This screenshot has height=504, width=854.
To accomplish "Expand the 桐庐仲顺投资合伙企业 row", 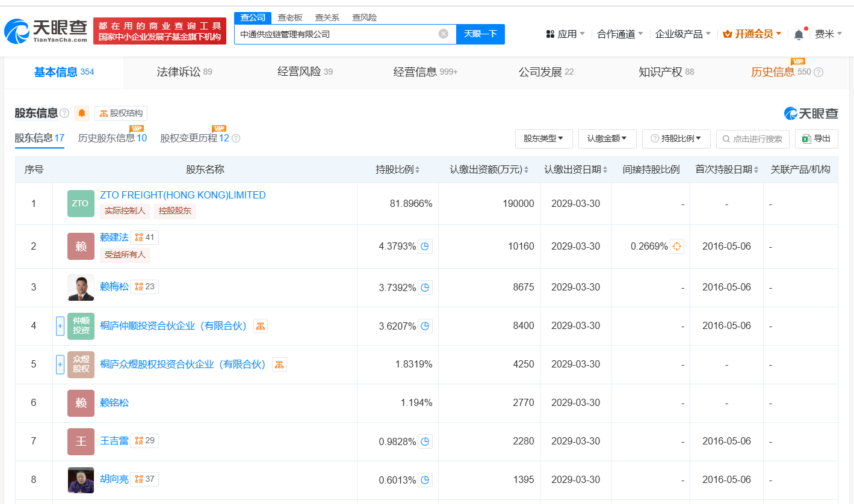I will click(x=60, y=326).
